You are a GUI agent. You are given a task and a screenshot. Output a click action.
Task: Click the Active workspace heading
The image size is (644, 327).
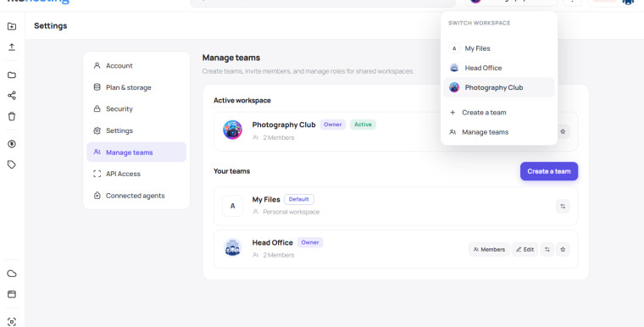[241, 100]
